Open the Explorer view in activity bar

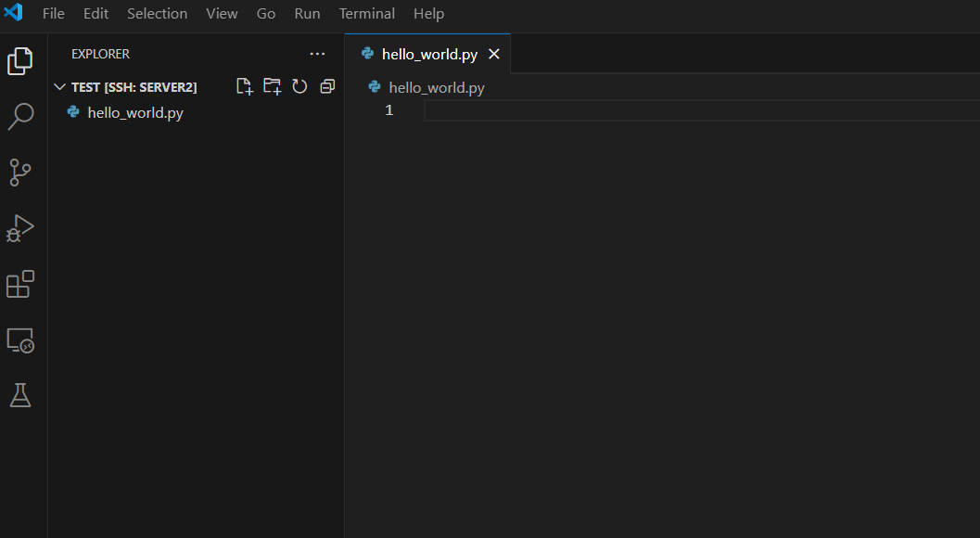click(20, 61)
